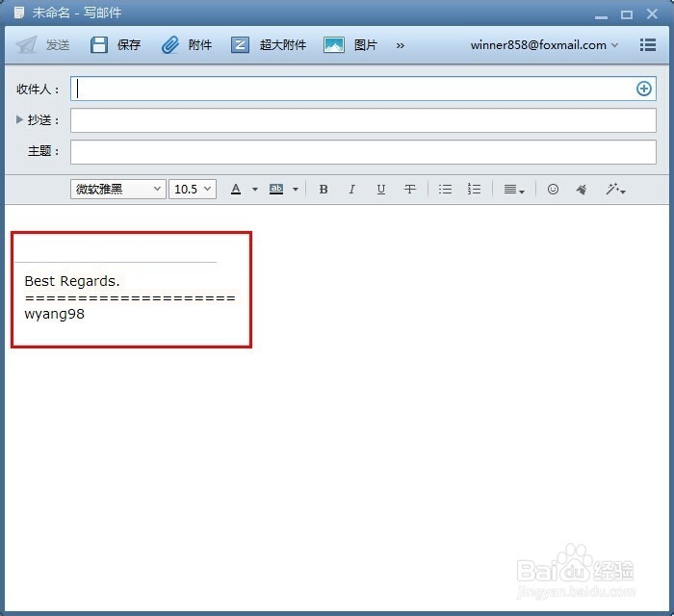Toggle strikethrough formatting
The image size is (674, 616).
[410, 190]
